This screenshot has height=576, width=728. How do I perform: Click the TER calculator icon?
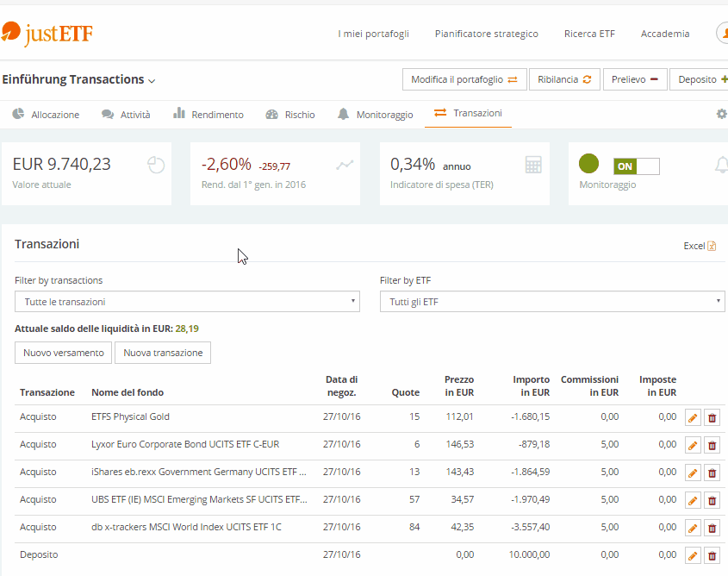(533, 165)
